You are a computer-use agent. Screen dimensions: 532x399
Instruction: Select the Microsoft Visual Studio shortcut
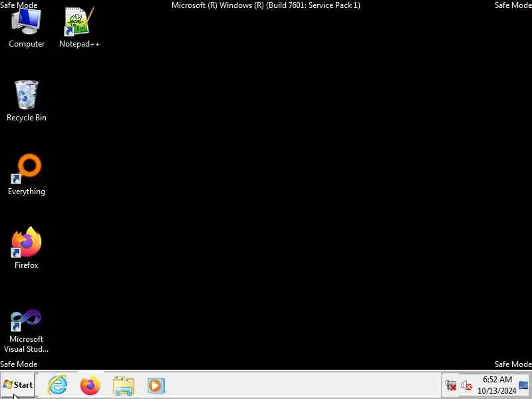pyautogui.click(x=26, y=331)
